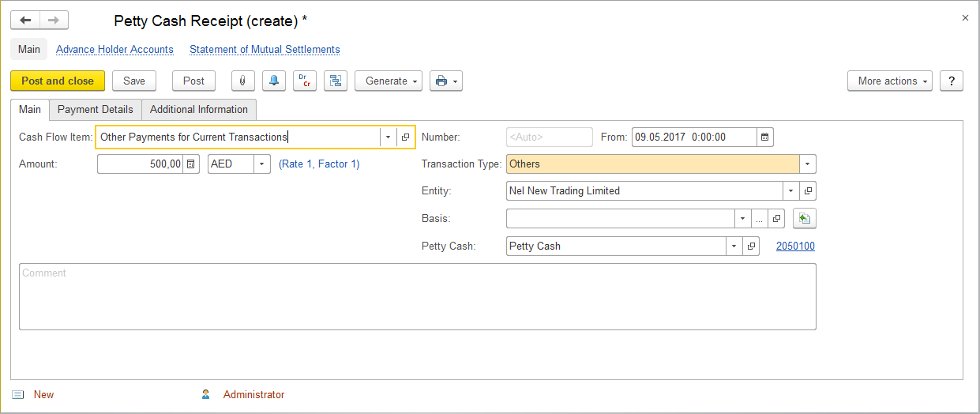The image size is (980, 414).
Task: Click the bell reminder icon
Action: pos(274,81)
